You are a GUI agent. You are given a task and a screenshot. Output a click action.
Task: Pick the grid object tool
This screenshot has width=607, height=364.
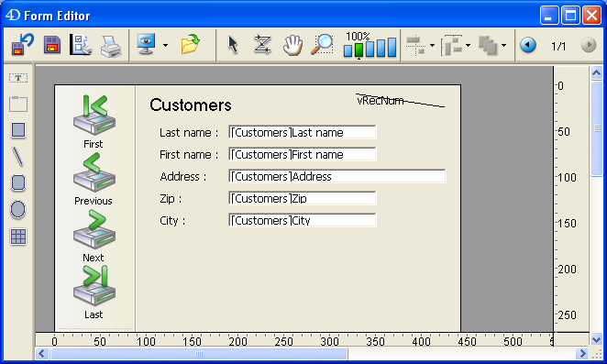pyautogui.click(x=18, y=237)
